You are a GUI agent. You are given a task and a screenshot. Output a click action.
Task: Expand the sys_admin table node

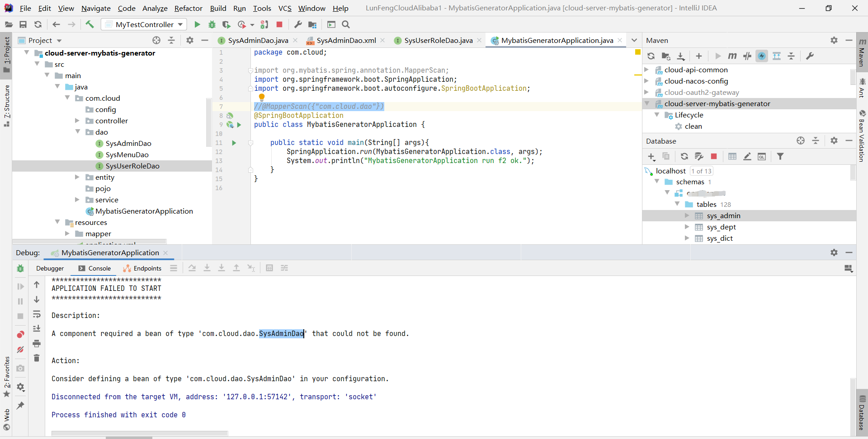(687, 215)
